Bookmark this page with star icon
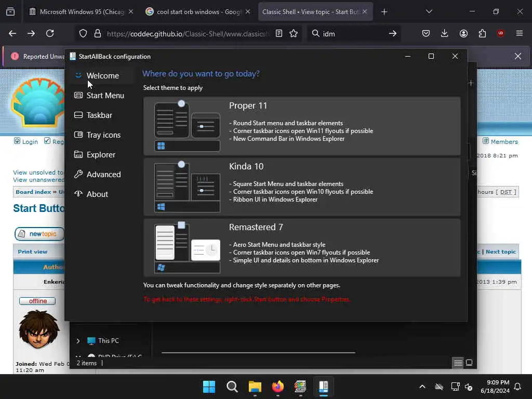Screen dimensions: 532x399 click(x=294, y=33)
